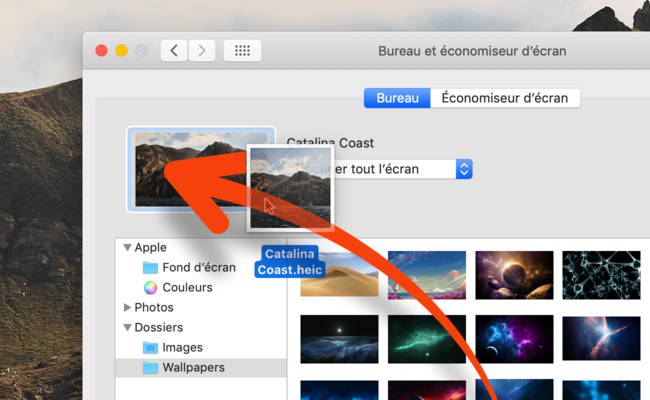
Task: Click the Wallpapers folder icon
Action: (150, 368)
